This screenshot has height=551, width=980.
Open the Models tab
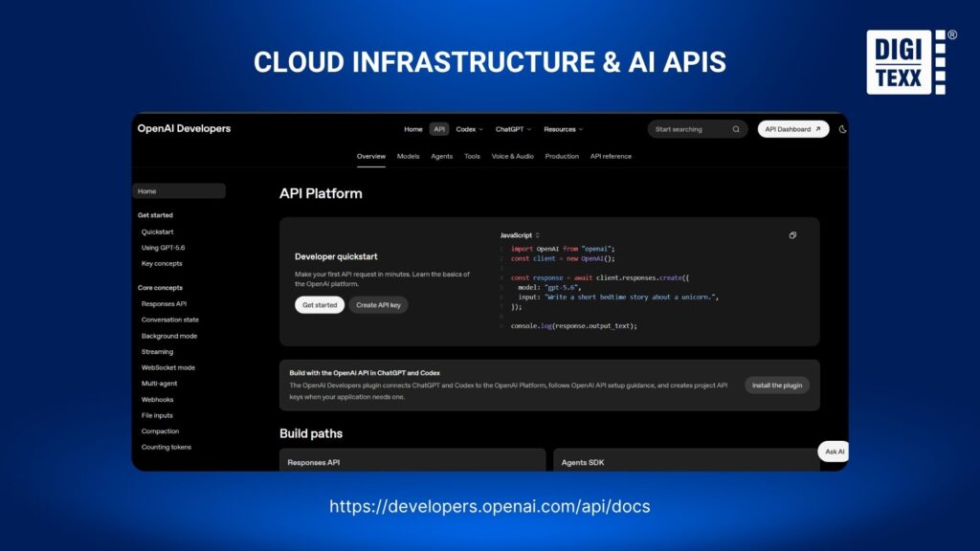[408, 156]
